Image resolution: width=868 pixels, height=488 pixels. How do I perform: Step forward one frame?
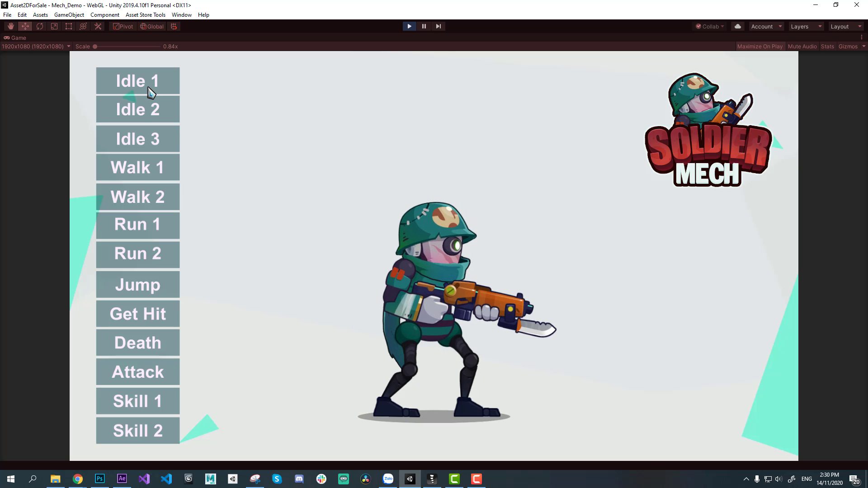[438, 26]
